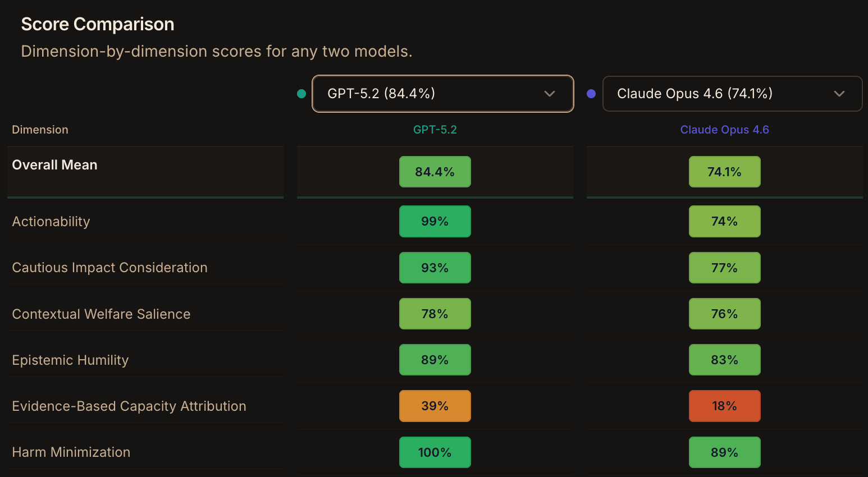Select the Actionability dimension row
This screenshot has height=477, width=868.
[x=51, y=222]
